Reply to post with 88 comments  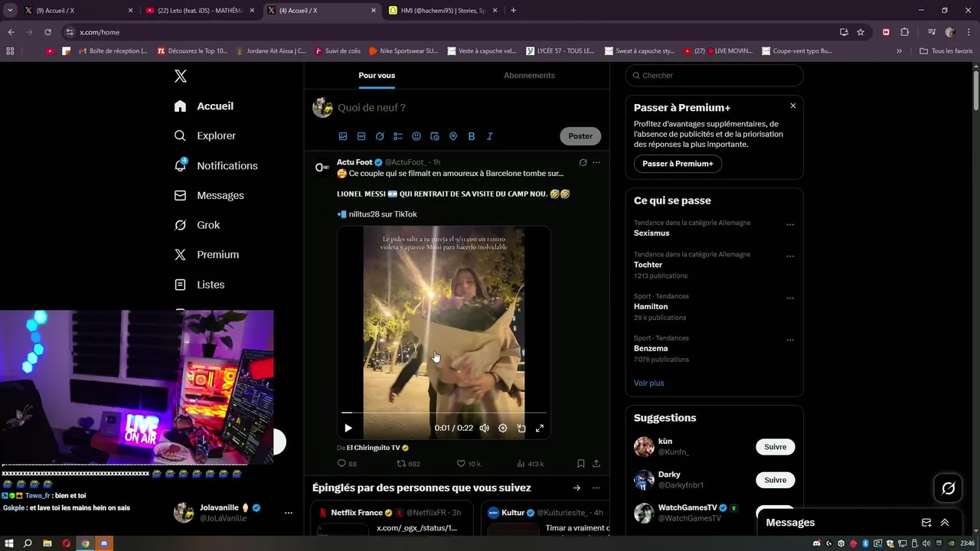click(347, 464)
